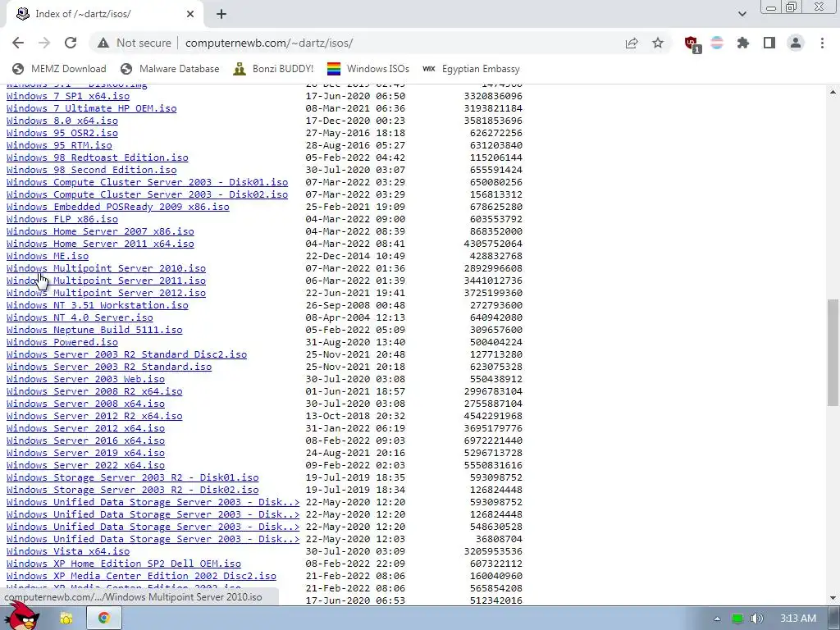Bookmark this page with the star icon
The image size is (840, 630).
pyautogui.click(x=658, y=43)
